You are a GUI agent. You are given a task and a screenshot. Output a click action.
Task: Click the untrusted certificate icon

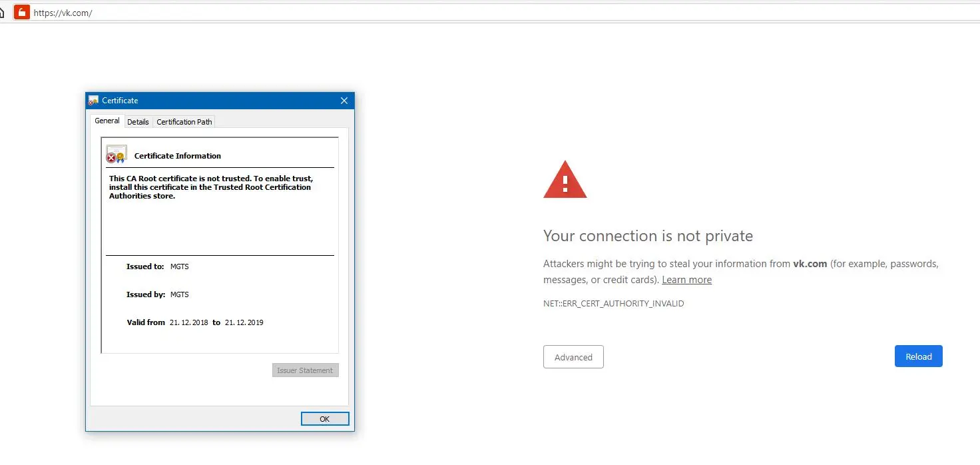click(117, 155)
